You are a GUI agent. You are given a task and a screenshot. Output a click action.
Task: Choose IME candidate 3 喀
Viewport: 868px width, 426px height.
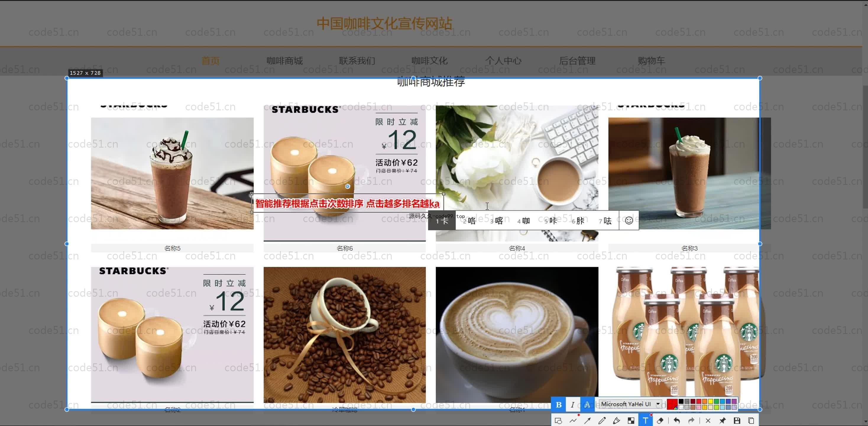coord(496,221)
